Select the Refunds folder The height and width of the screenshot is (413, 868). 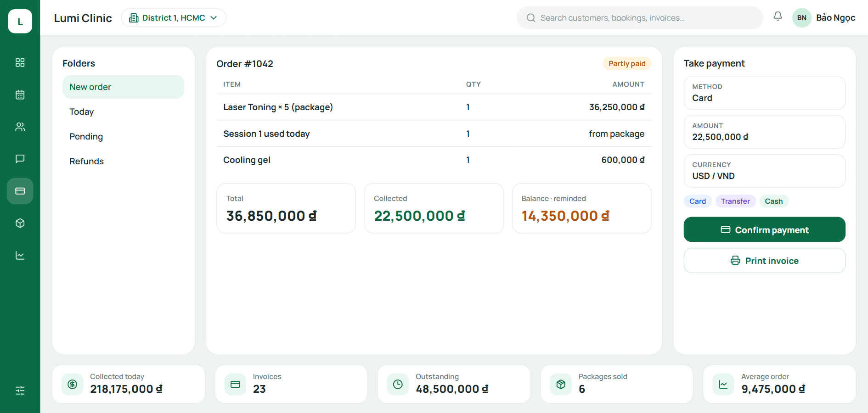point(123,161)
